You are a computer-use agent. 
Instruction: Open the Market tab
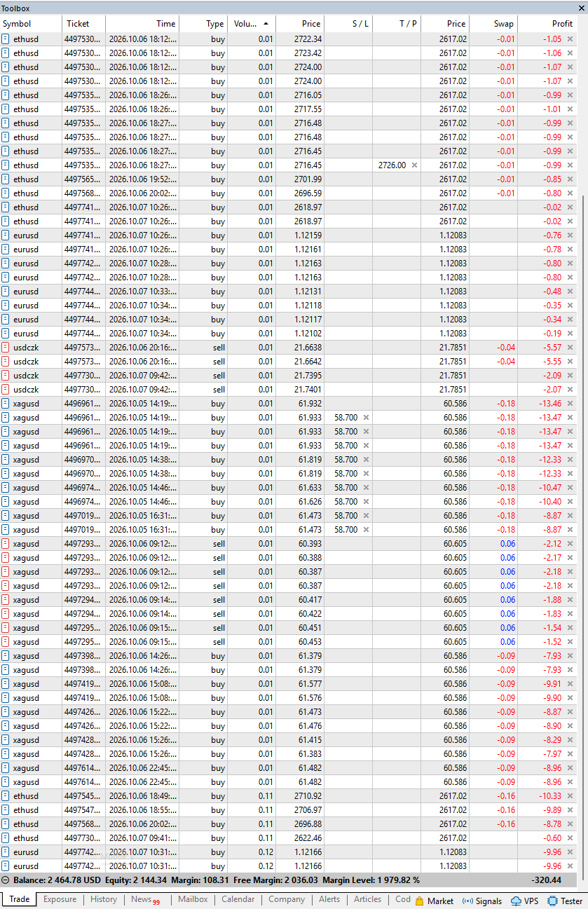435,901
